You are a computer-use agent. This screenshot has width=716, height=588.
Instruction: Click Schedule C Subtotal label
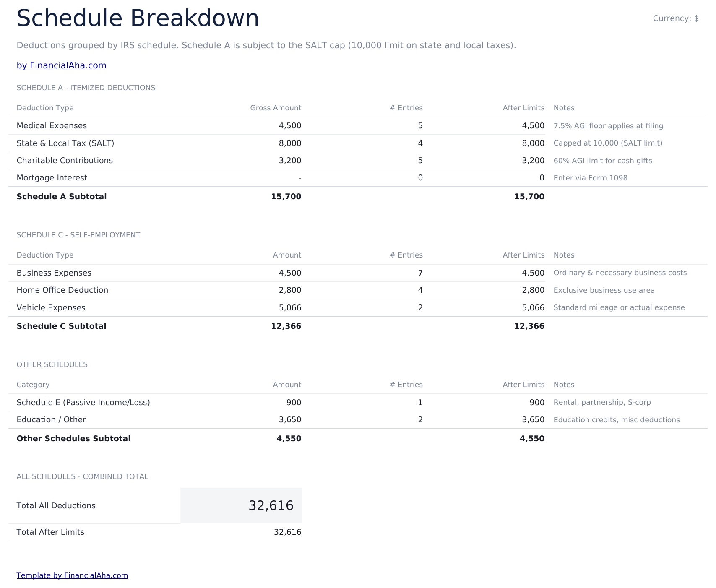[x=62, y=326]
